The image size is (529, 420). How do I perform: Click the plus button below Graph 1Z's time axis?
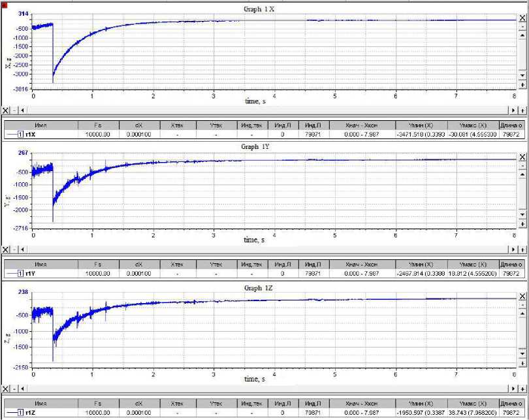pyautogui.click(x=522, y=389)
